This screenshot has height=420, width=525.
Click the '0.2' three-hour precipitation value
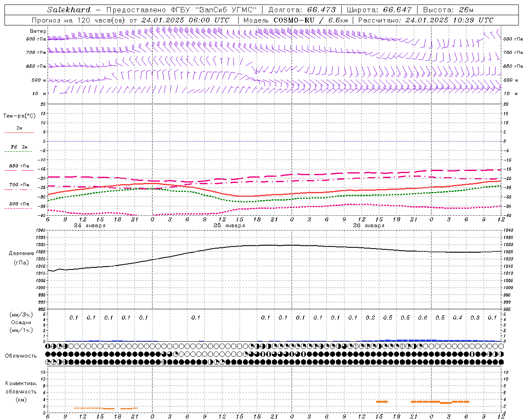point(370,317)
